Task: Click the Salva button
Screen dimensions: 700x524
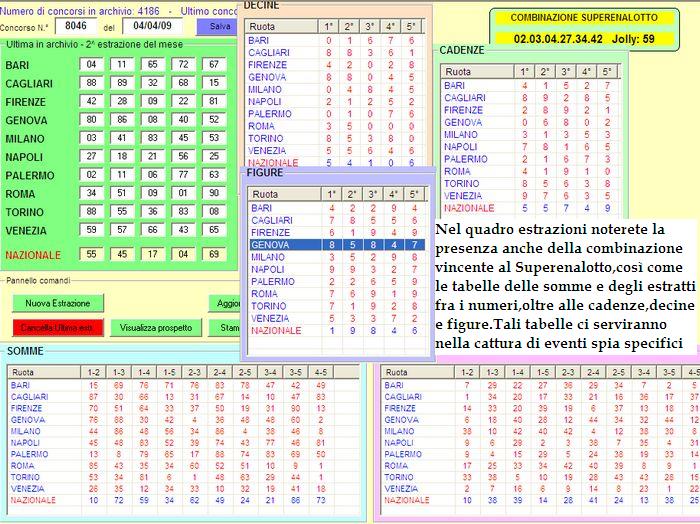Action: pos(217,26)
